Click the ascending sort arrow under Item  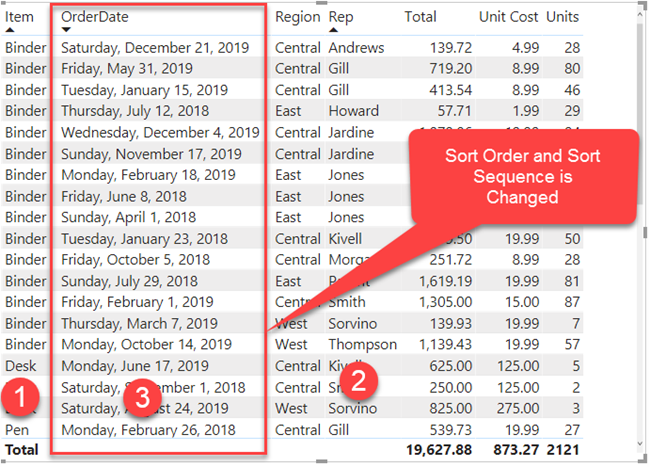(x=10, y=30)
